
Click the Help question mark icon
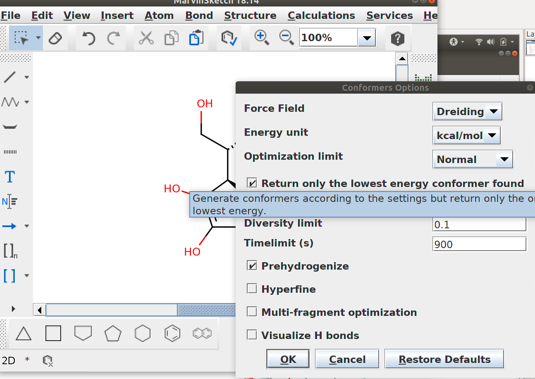(x=397, y=39)
